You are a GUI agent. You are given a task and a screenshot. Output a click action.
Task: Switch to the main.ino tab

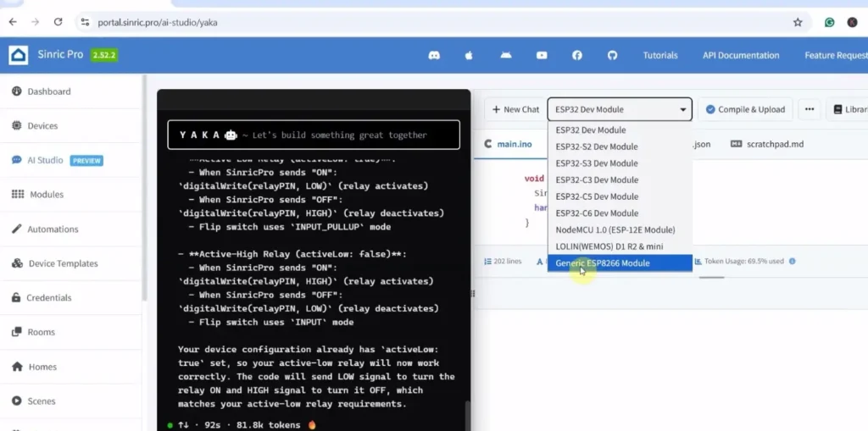[x=509, y=144]
